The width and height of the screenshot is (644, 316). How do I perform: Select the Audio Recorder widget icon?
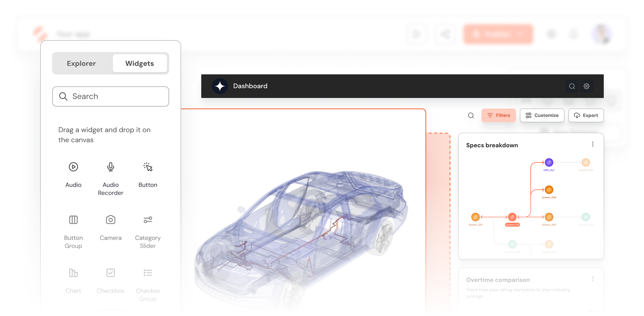pos(110,167)
